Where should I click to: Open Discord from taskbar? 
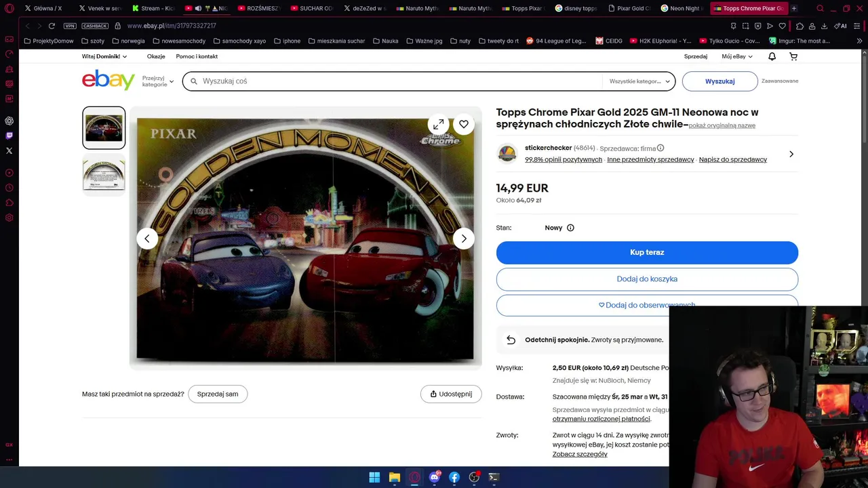coord(435,477)
